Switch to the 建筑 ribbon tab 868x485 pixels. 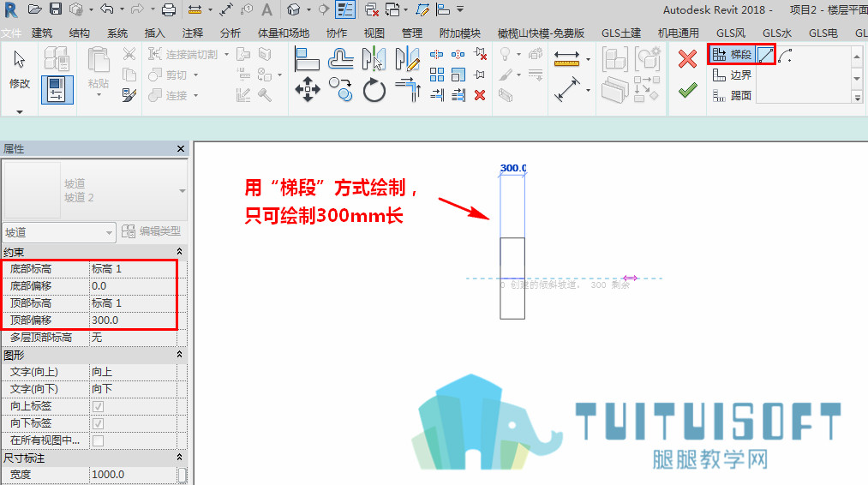[42, 33]
